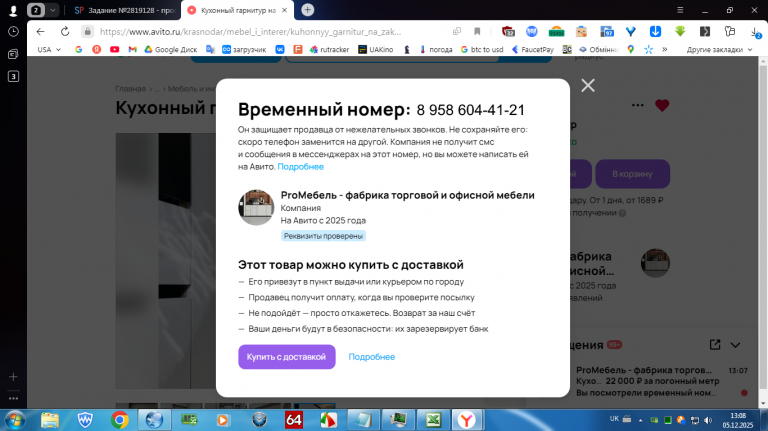Open the 'Подробнее' link next to the buy button

(x=372, y=357)
